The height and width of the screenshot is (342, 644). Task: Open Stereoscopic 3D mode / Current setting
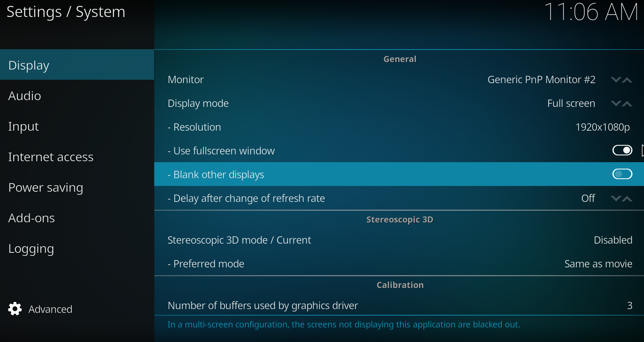(399, 240)
